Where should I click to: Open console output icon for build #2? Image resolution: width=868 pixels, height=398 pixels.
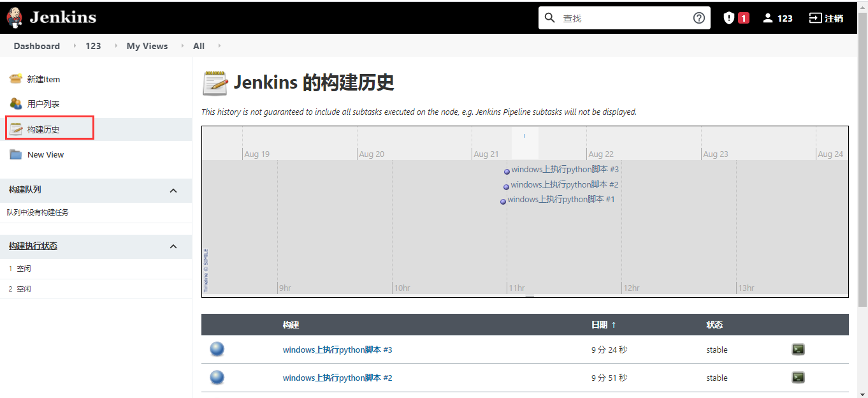[798, 377]
